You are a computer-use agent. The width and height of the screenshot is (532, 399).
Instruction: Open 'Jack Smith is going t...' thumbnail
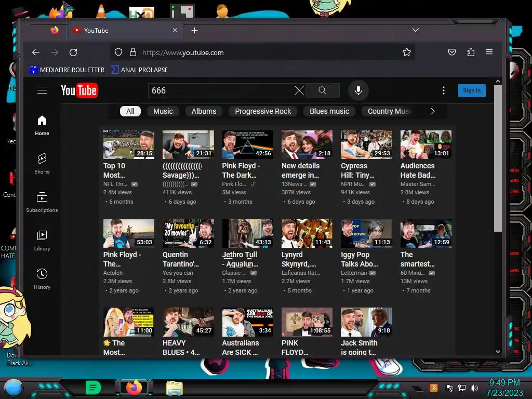tap(366, 322)
